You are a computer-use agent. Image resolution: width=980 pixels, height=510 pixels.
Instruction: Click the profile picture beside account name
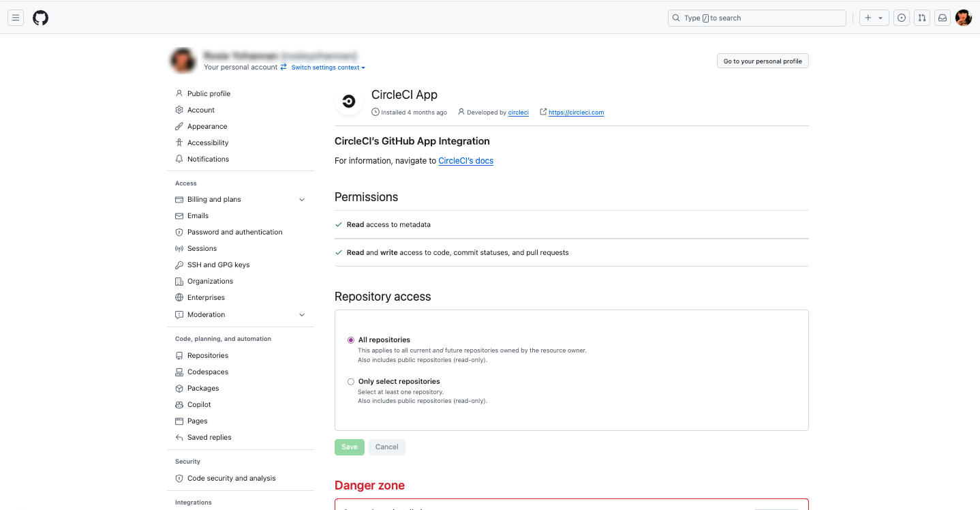pos(183,61)
